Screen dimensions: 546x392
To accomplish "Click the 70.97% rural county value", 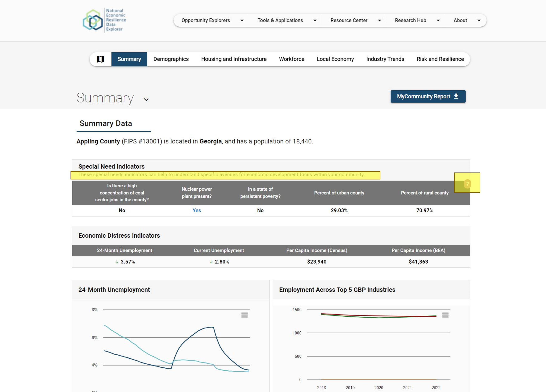I will tap(424, 210).
